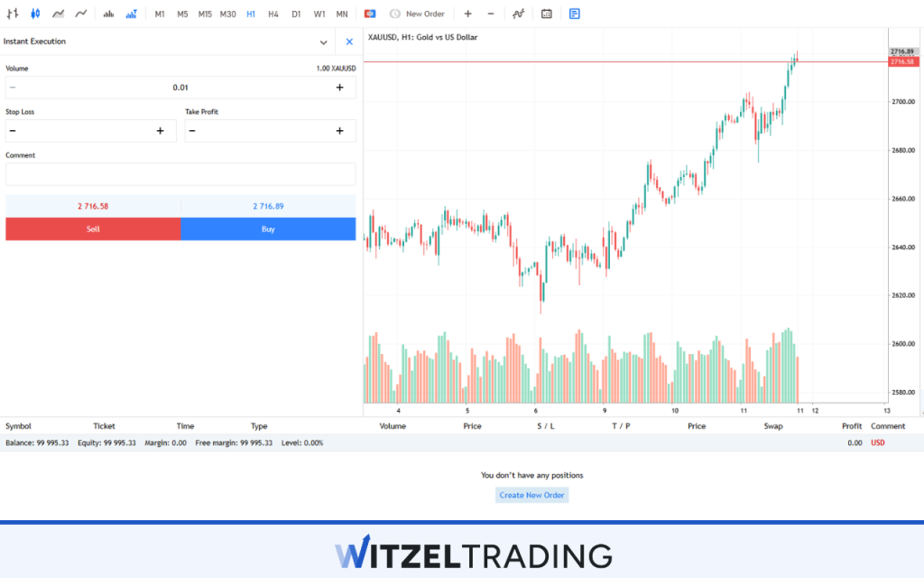Select the candlestick chart type icon
The height and width of the screenshot is (578, 924).
pyautogui.click(x=34, y=14)
